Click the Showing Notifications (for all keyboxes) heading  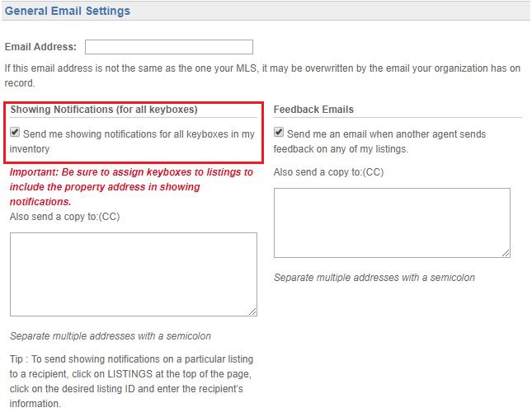104,110
